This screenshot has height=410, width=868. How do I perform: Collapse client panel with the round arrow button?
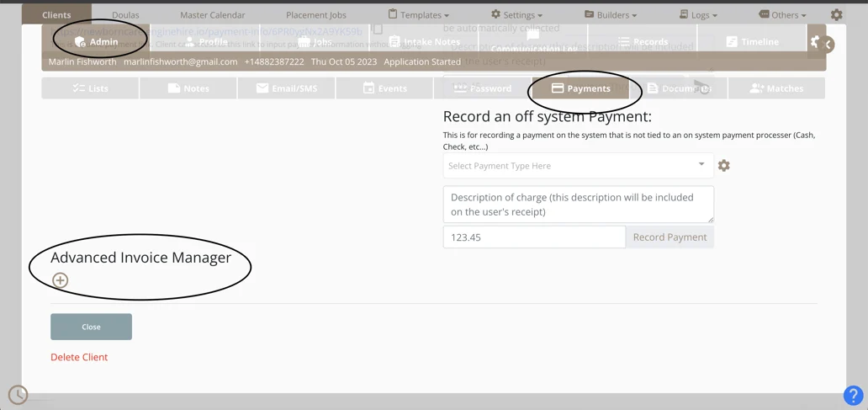[827, 45]
